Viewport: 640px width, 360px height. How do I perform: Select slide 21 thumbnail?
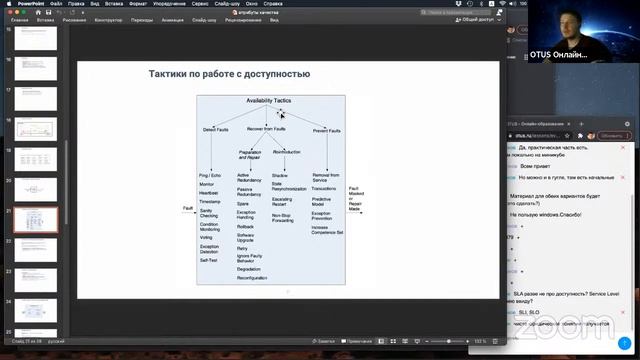[36, 220]
